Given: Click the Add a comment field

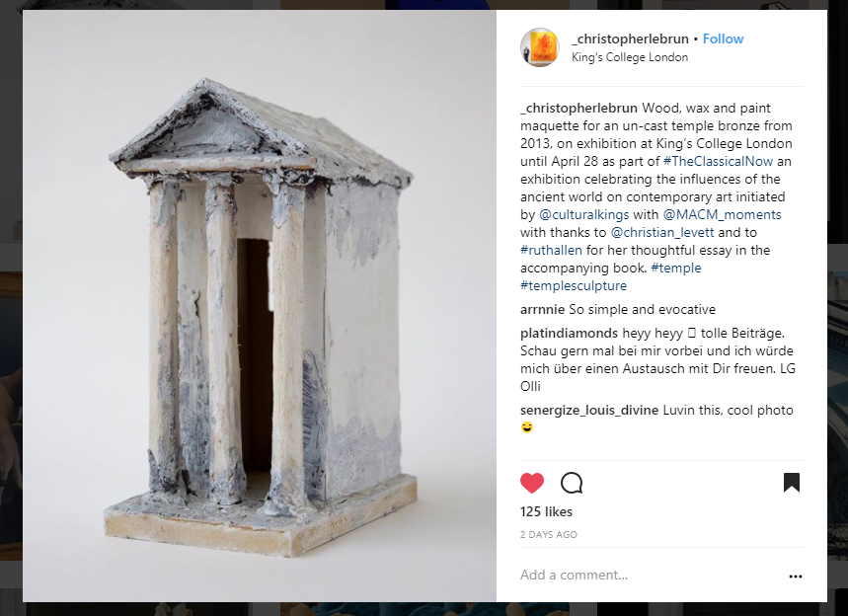Looking at the screenshot, I should 651,575.
